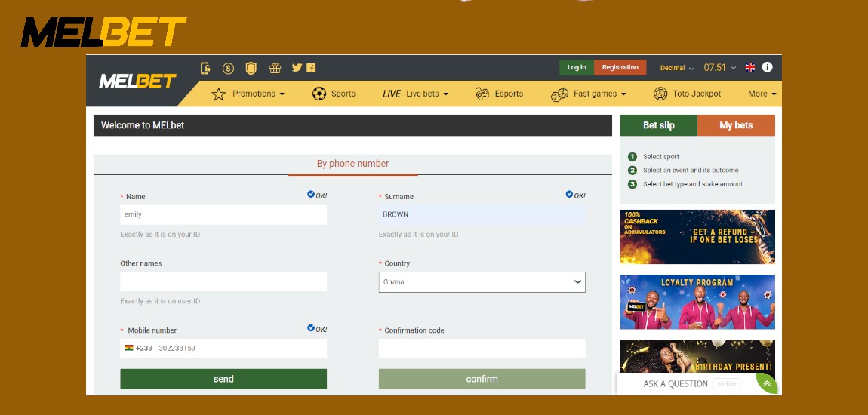The image size is (868, 415).
Task: Open the Loyalty Program banner
Action: coord(697,302)
